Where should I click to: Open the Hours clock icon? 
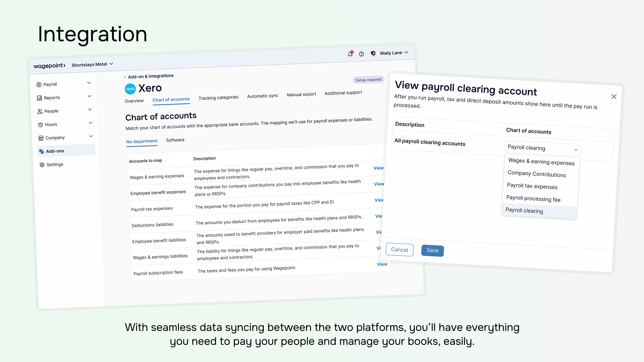(40, 124)
